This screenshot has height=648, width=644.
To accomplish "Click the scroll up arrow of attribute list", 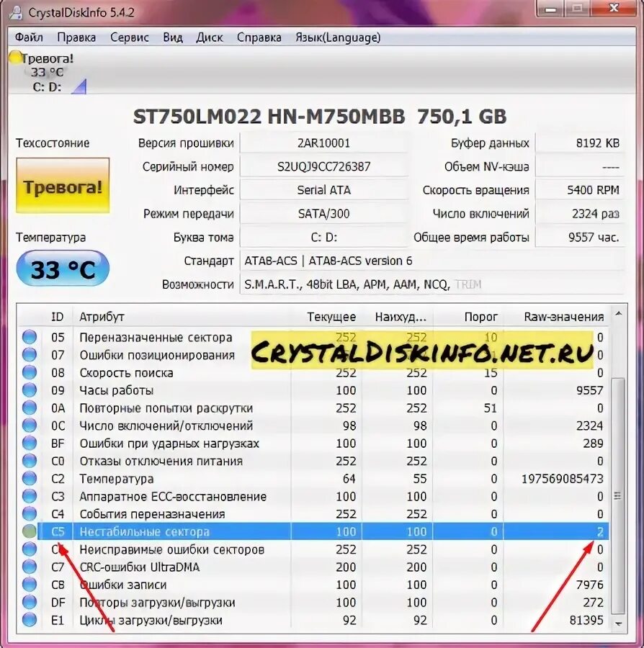I will (618, 315).
